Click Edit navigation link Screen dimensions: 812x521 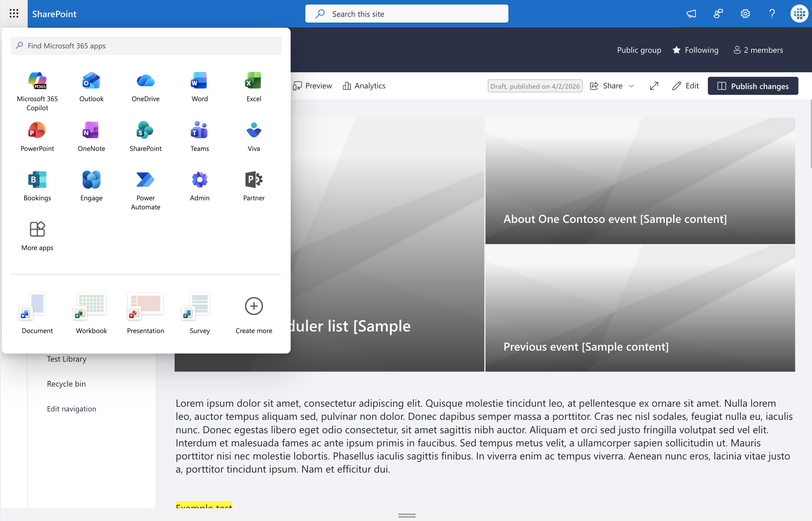pyautogui.click(x=71, y=409)
